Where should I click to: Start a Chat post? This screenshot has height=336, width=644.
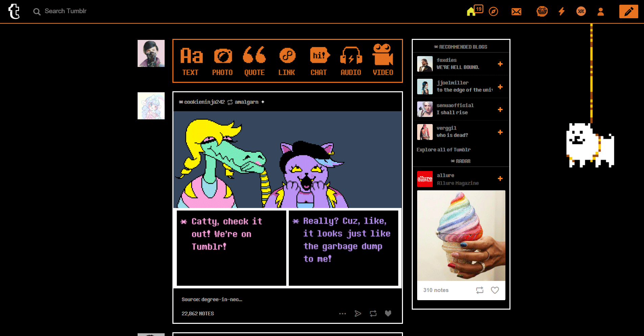319,61
